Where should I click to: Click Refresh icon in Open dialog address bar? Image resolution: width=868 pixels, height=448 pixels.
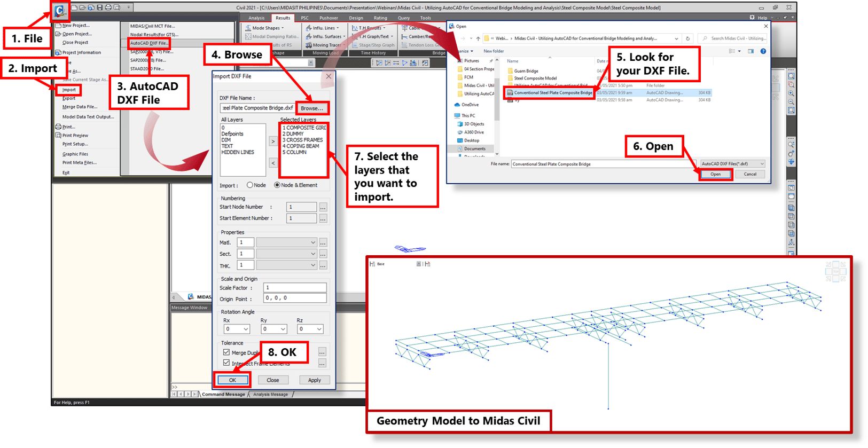coord(688,38)
